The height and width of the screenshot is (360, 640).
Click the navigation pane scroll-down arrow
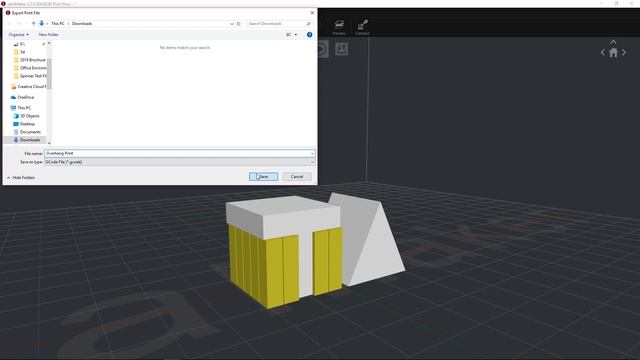49,143
